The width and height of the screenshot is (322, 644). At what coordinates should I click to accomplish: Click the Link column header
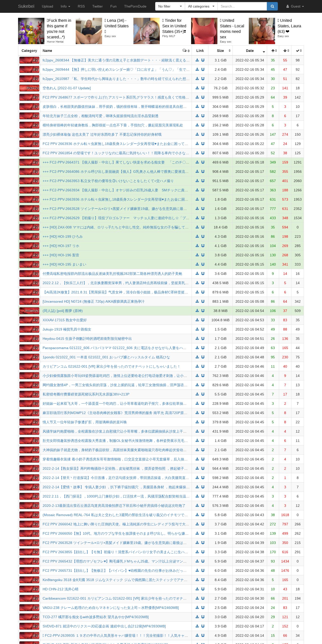tap(200, 51)
